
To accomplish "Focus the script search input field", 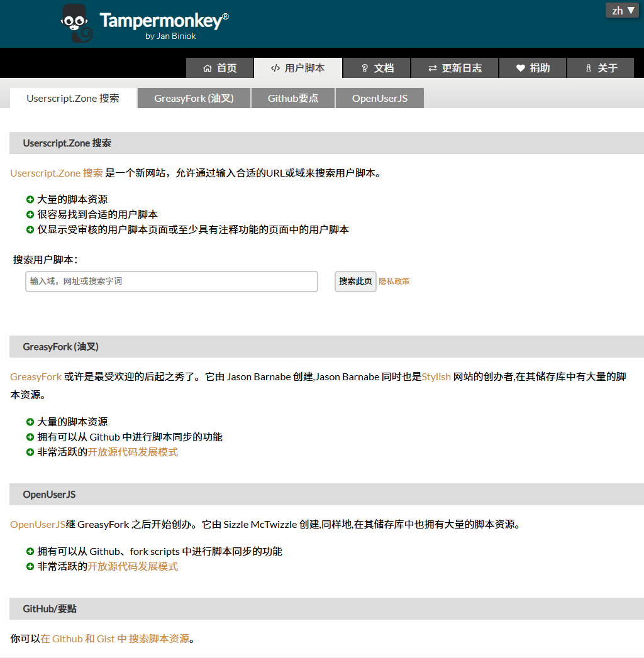I will point(171,282).
